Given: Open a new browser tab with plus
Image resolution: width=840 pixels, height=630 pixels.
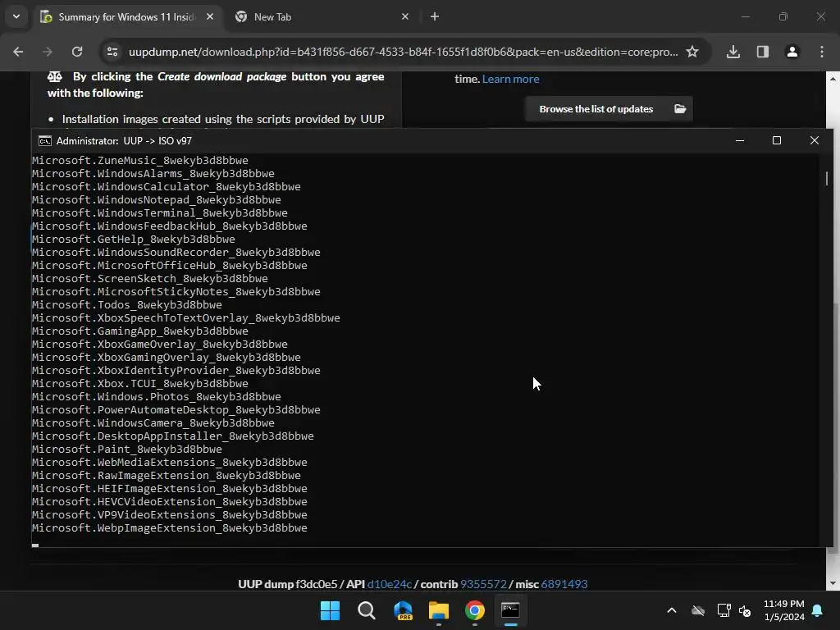Looking at the screenshot, I should click(x=435, y=17).
